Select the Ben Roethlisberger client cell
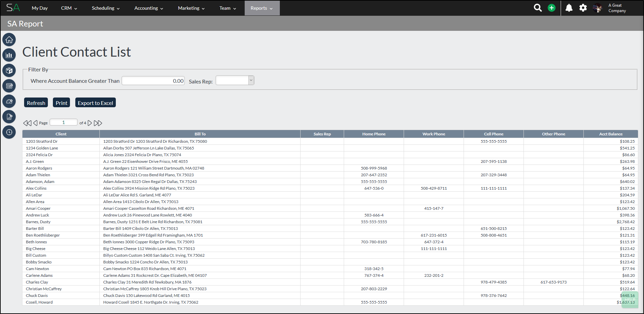Viewport: 644px width, 314px height. click(x=61, y=235)
